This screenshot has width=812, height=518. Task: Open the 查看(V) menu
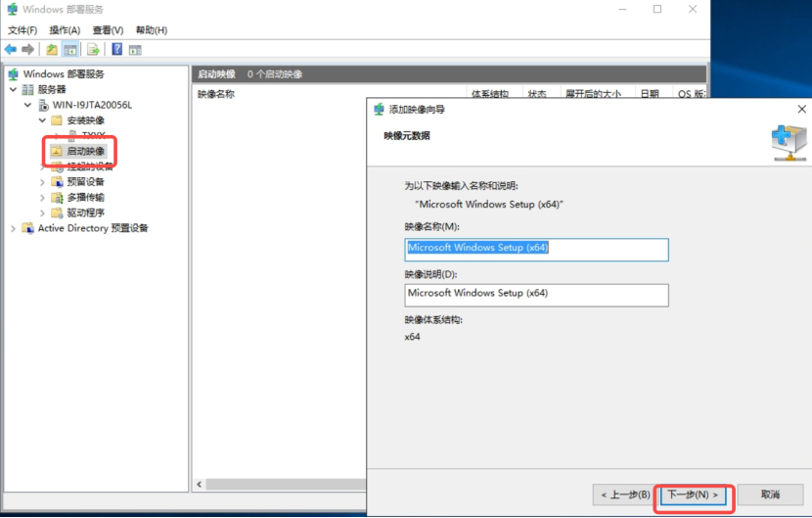coord(108,30)
